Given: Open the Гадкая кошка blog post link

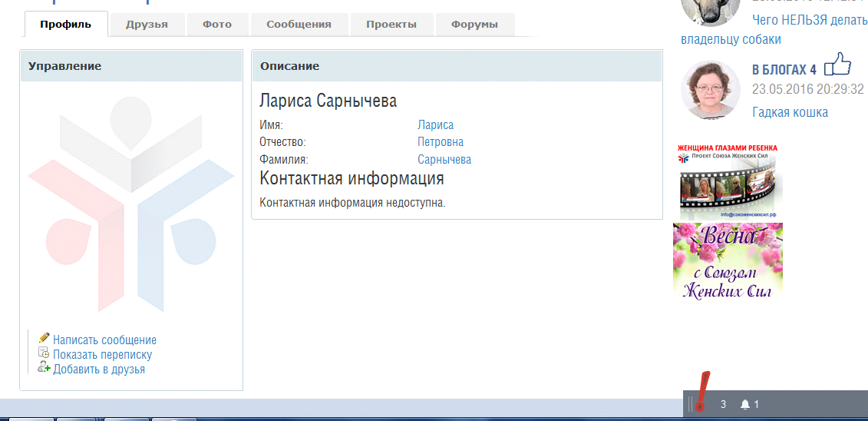Looking at the screenshot, I should click(790, 112).
